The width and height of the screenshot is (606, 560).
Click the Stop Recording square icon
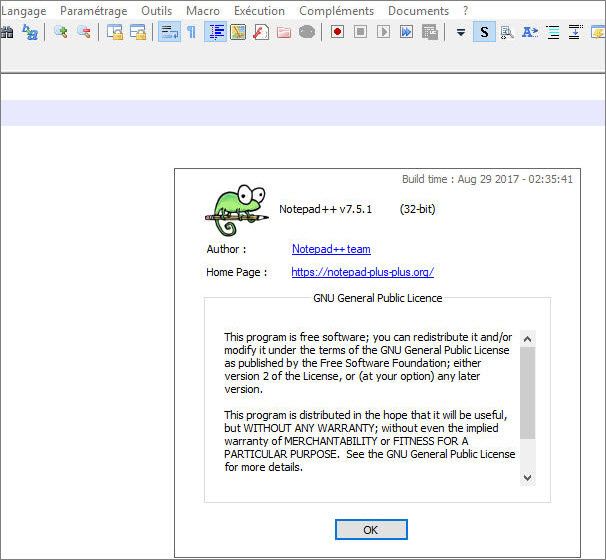click(x=360, y=32)
